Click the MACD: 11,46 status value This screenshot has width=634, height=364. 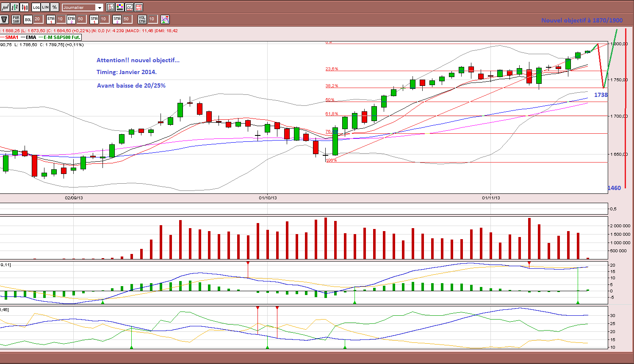pos(141,30)
